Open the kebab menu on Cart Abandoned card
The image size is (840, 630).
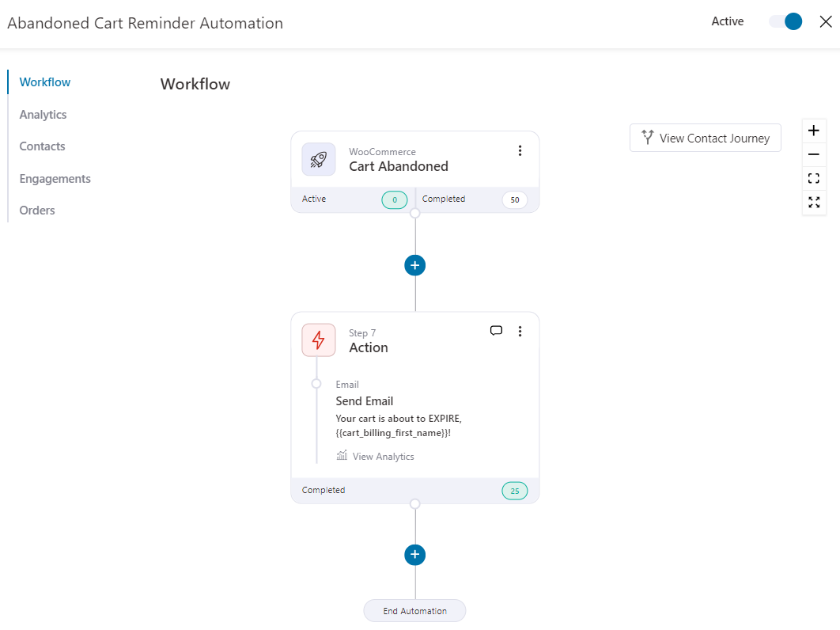click(520, 150)
